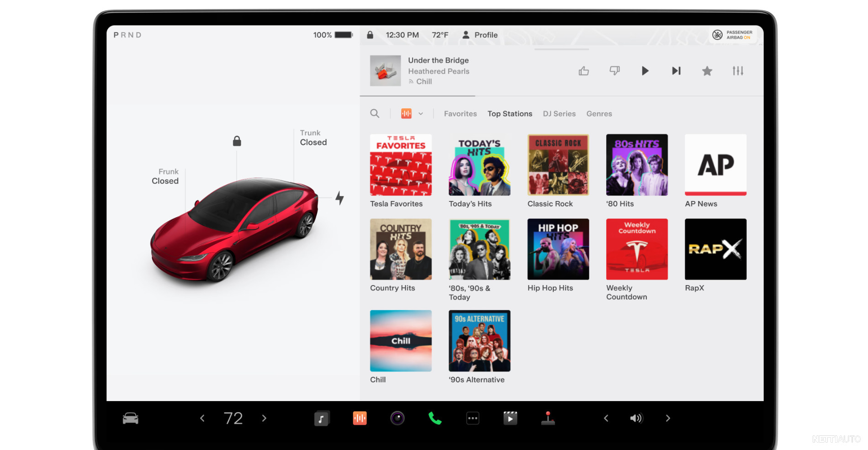Screen dimensions: 868x450
Task: View the Passenger Airbag status indicator
Action: coord(733,35)
